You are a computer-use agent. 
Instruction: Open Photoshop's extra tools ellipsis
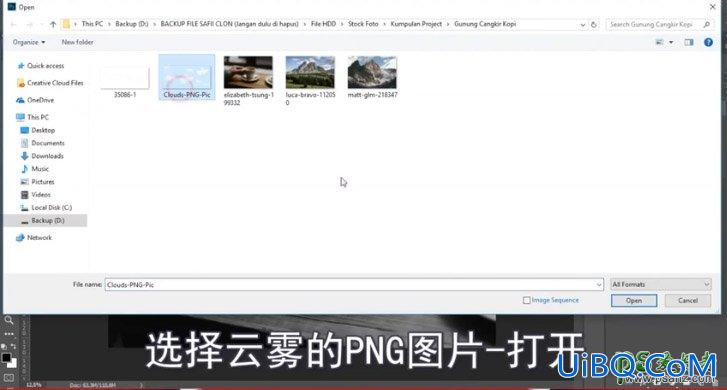tap(9, 334)
